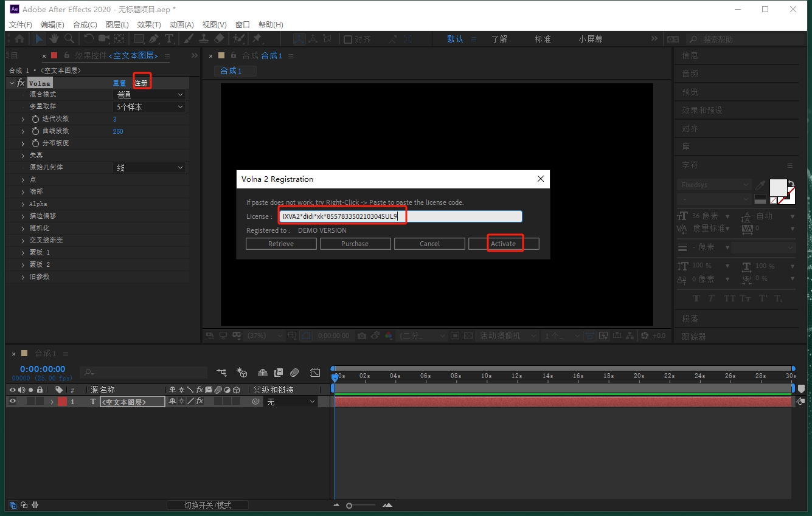
Task: Select the Pan Behind anchor tool
Action: point(119,39)
